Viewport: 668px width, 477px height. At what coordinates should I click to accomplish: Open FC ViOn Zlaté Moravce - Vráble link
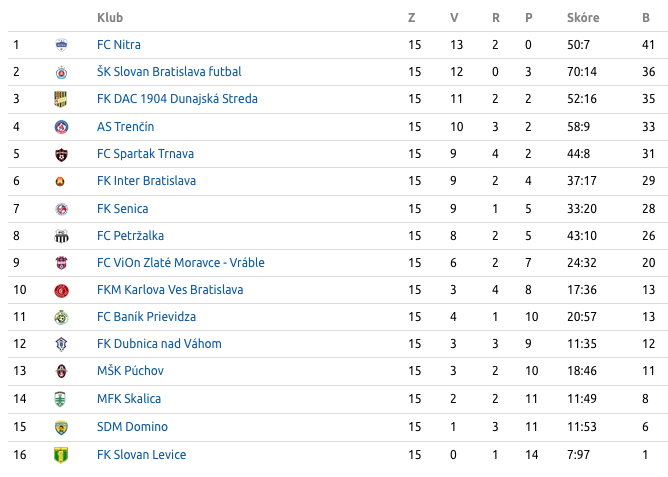point(180,263)
